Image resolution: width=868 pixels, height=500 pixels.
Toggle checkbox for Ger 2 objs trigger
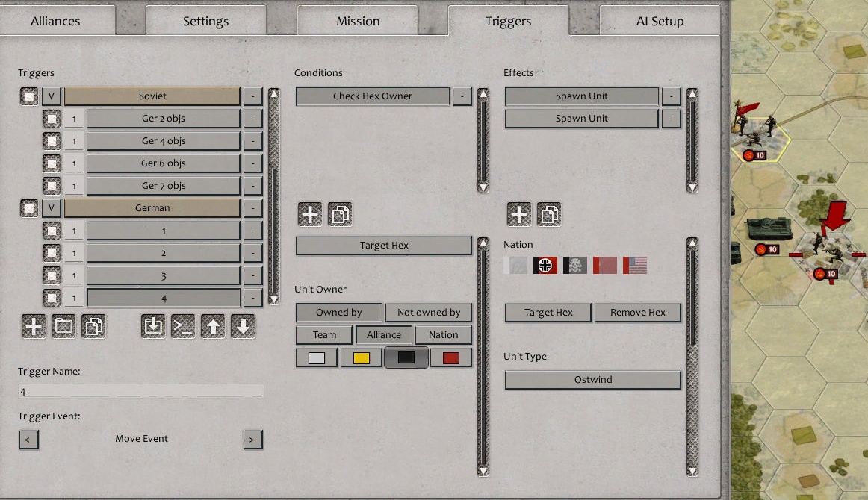tap(52, 119)
